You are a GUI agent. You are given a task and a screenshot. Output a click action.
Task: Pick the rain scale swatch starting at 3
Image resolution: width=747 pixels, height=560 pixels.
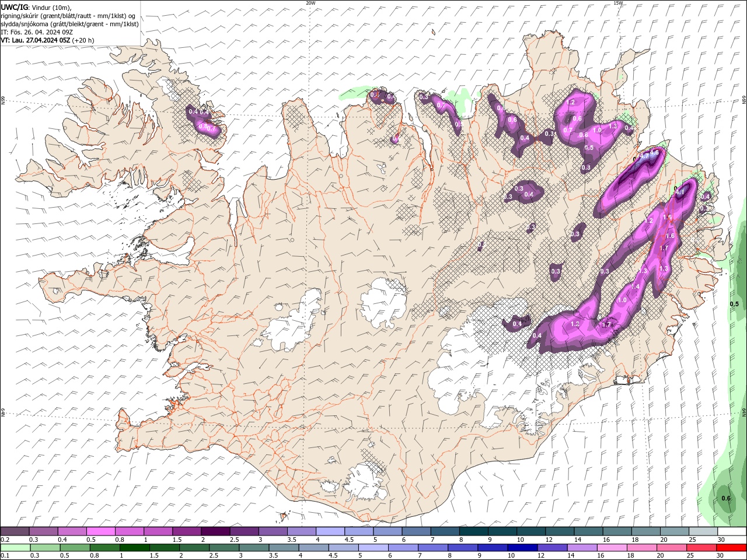tap(254, 548)
